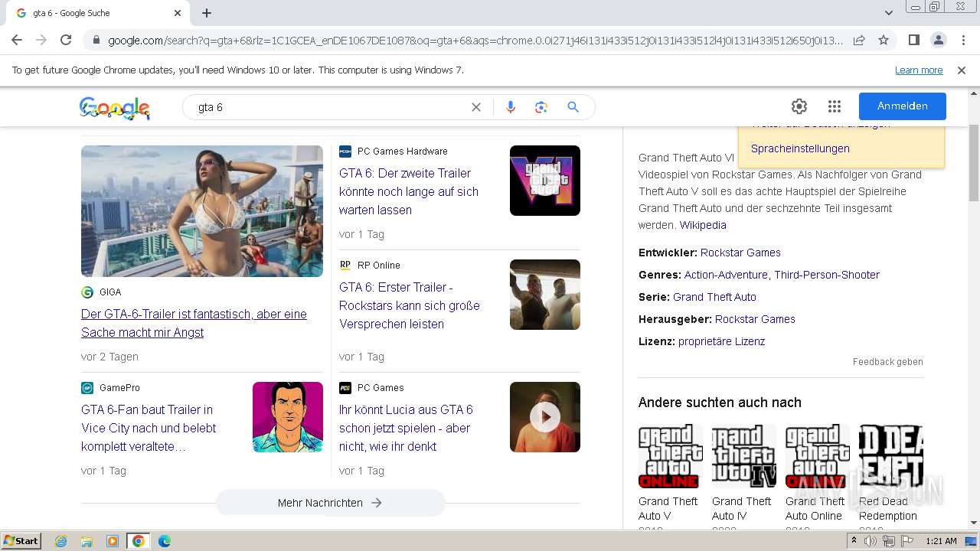
Task: Open Grand Theft Auto series link
Action: click(714, 297)
